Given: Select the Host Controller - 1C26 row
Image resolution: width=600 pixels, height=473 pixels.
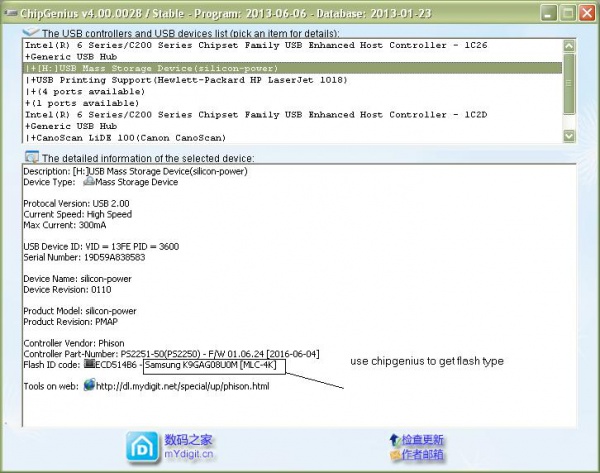Looking at the screenshot, I should [292, 45].
